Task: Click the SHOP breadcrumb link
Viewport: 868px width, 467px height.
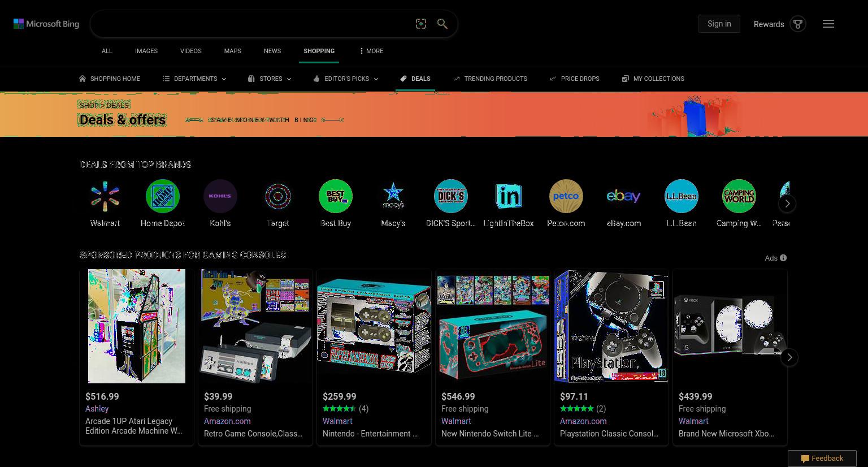Action: [89, 105]
